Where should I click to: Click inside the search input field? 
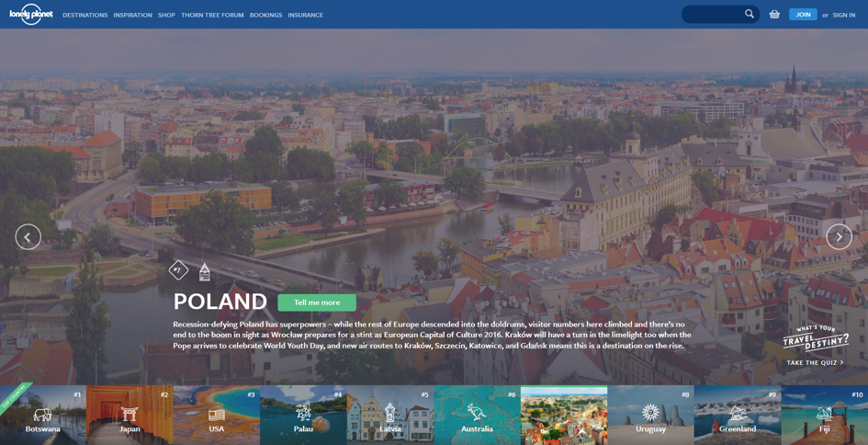pyautogui.click(x=714, y=15)
